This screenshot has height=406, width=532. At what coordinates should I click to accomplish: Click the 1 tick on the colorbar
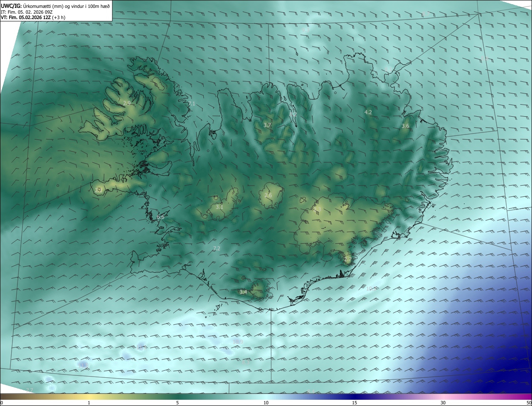(89, 403)
